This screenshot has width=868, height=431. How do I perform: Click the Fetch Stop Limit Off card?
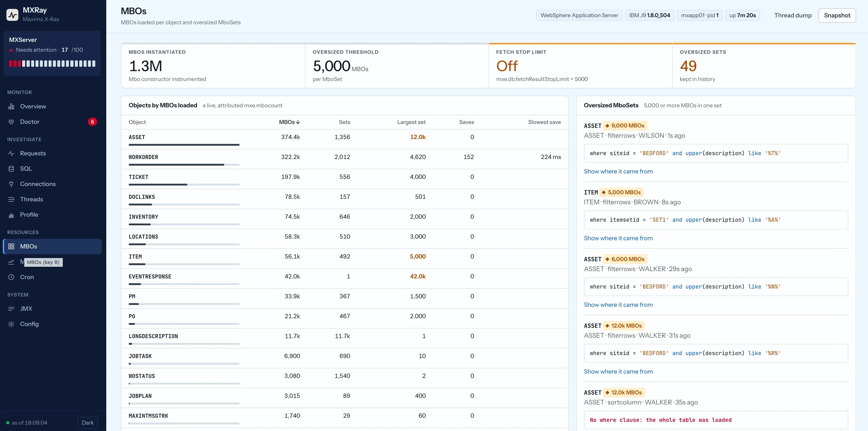tap(580, 66)
